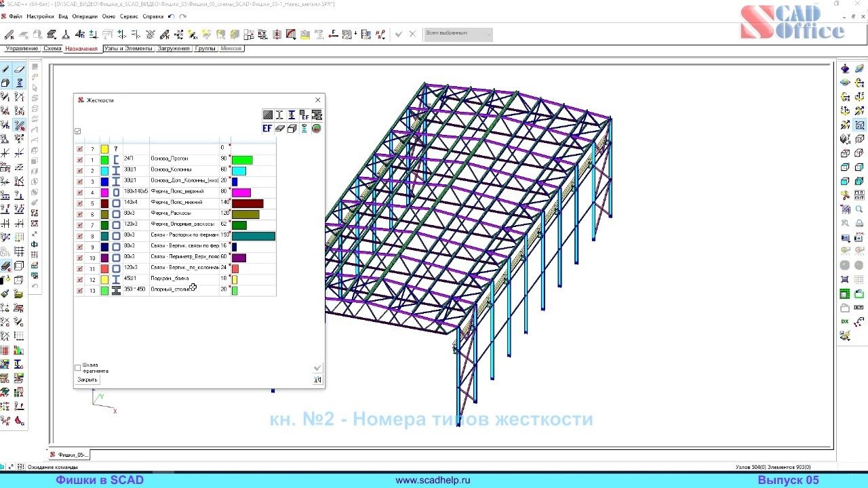Screen dimensions: 868x488
Task: Select the Основа_Прогон row name
Action: click(x=170, y=159)
